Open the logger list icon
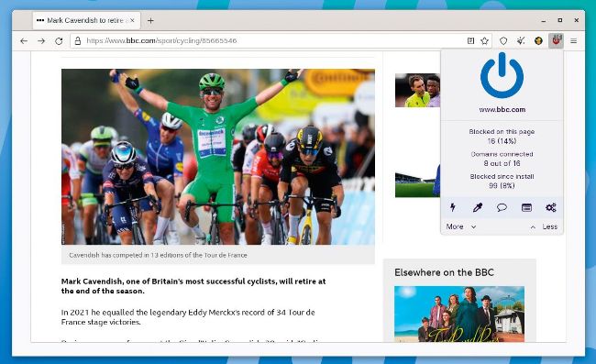This screenshot has height=364, width=596. (526, 207)
